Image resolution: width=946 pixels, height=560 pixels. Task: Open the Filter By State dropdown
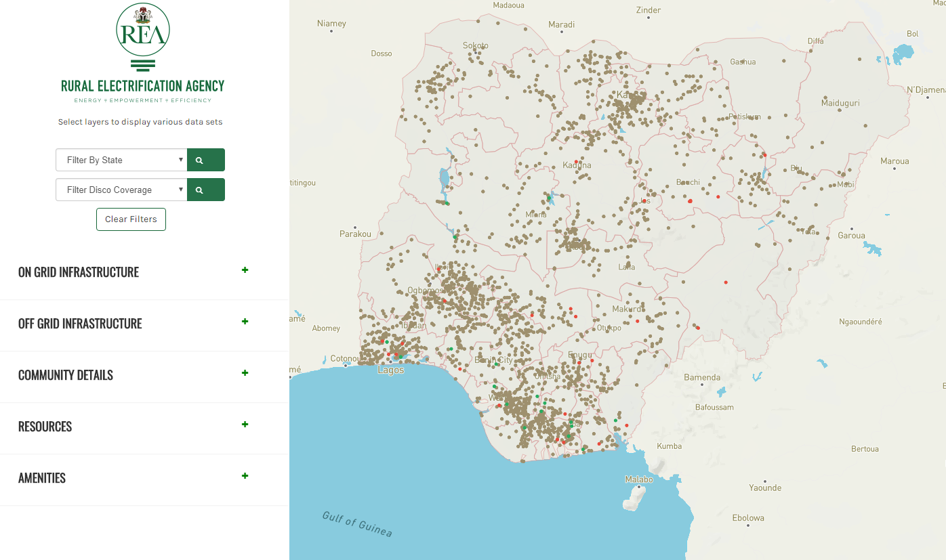click(x=121, y=160)
